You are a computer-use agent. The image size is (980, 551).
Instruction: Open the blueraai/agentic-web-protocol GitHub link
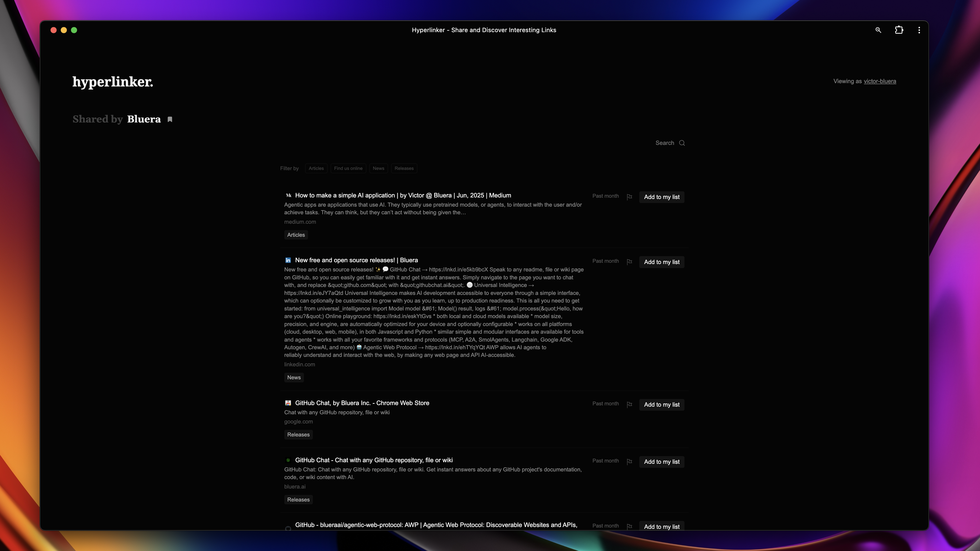436,525
